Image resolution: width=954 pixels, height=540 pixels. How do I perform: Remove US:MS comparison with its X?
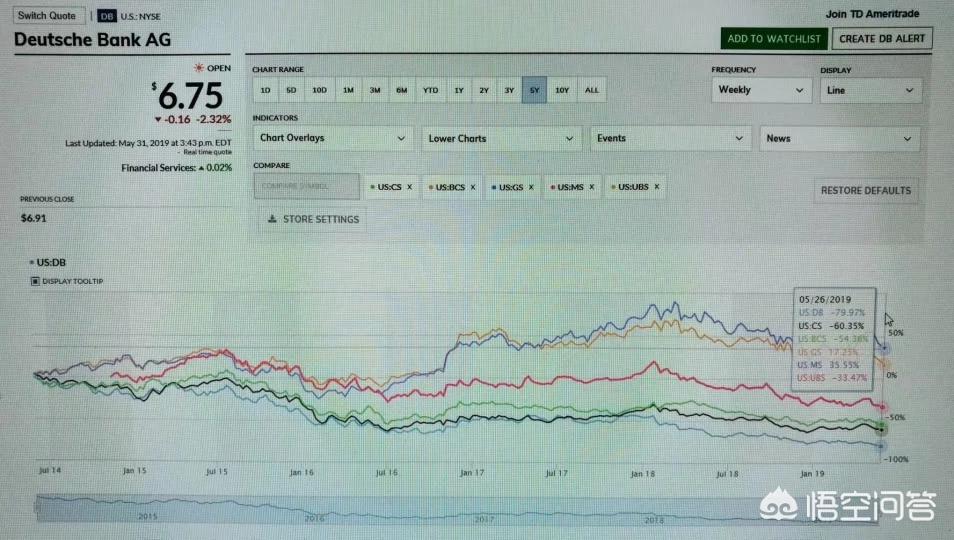point(591,187)
